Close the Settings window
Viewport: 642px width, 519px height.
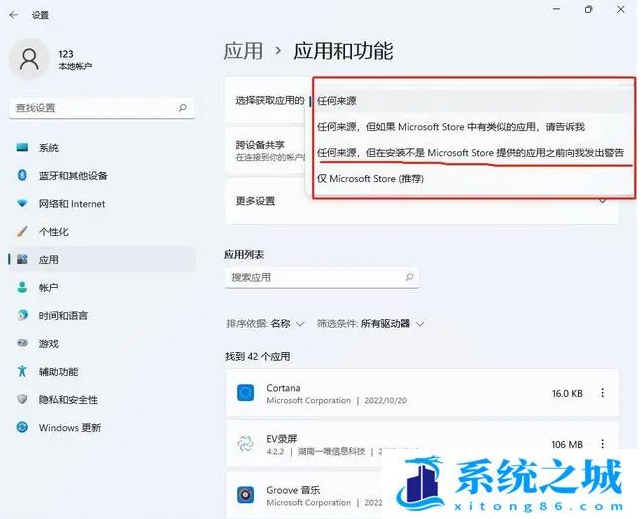pyautogui.click(x=621, y=9)
